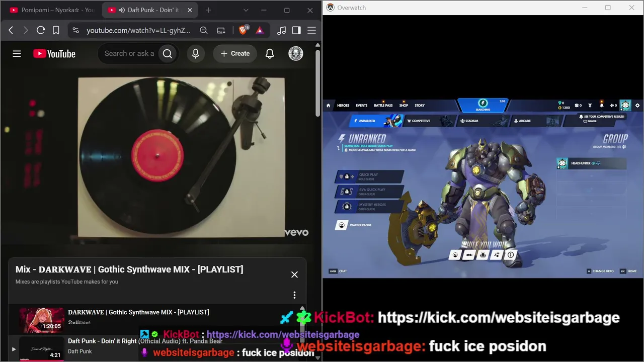This screenshot has width=644, height=362.
Task: Play the DARKWAVE Gothic Synthwave MIX thumbnail
Action: [x=42, y=320]
